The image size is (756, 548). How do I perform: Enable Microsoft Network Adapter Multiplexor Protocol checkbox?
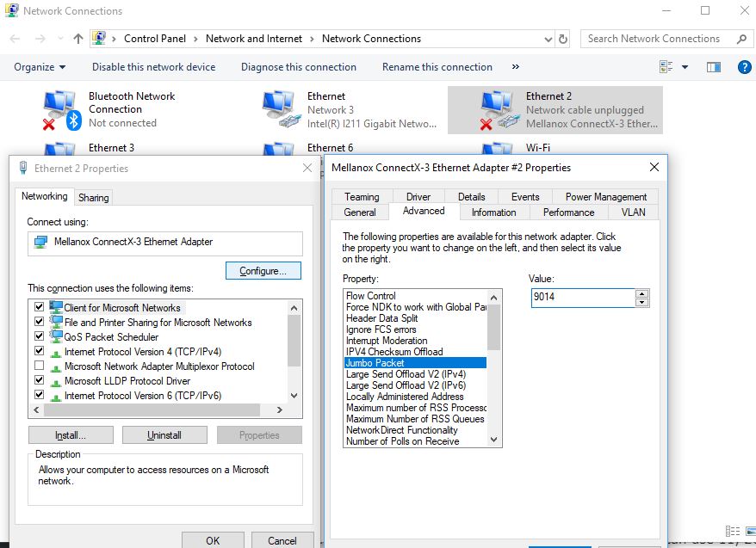[39, 366]
